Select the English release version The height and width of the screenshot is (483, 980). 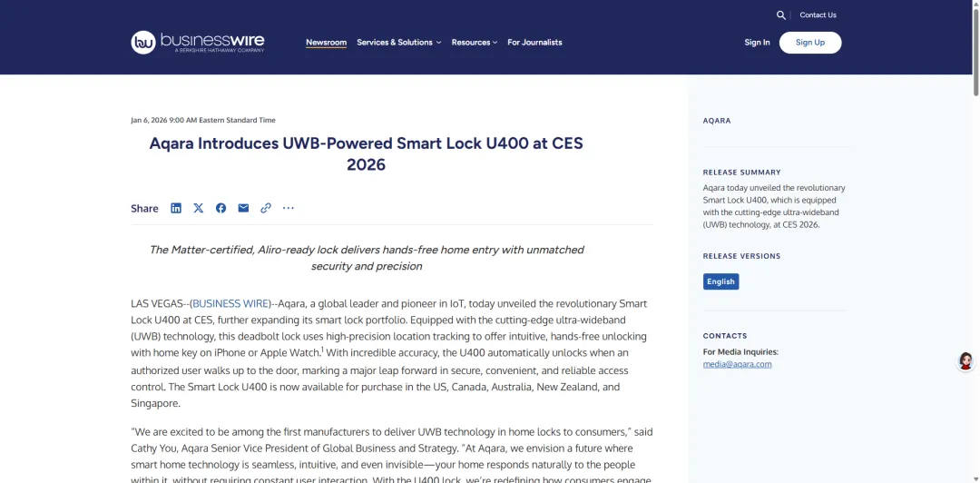(720, 281)
